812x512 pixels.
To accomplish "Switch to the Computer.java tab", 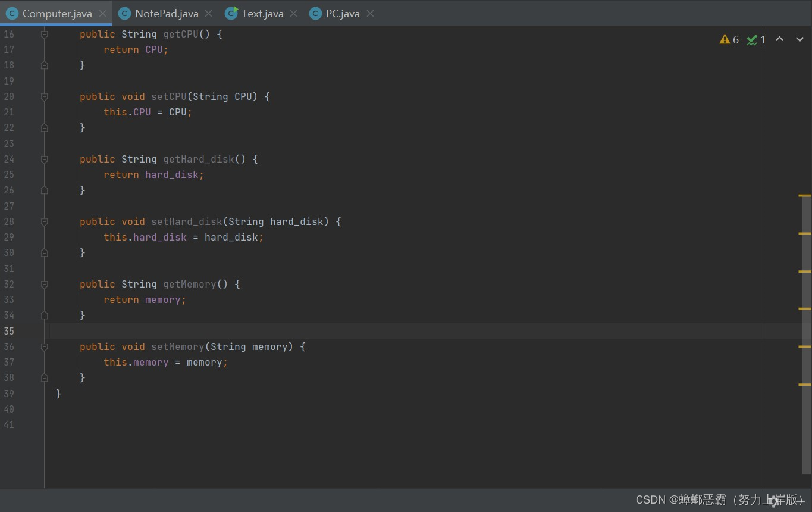I will point(57,13).
